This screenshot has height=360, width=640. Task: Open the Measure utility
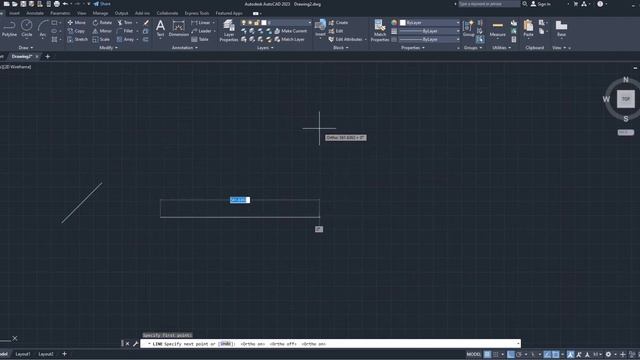click(498, 29)
